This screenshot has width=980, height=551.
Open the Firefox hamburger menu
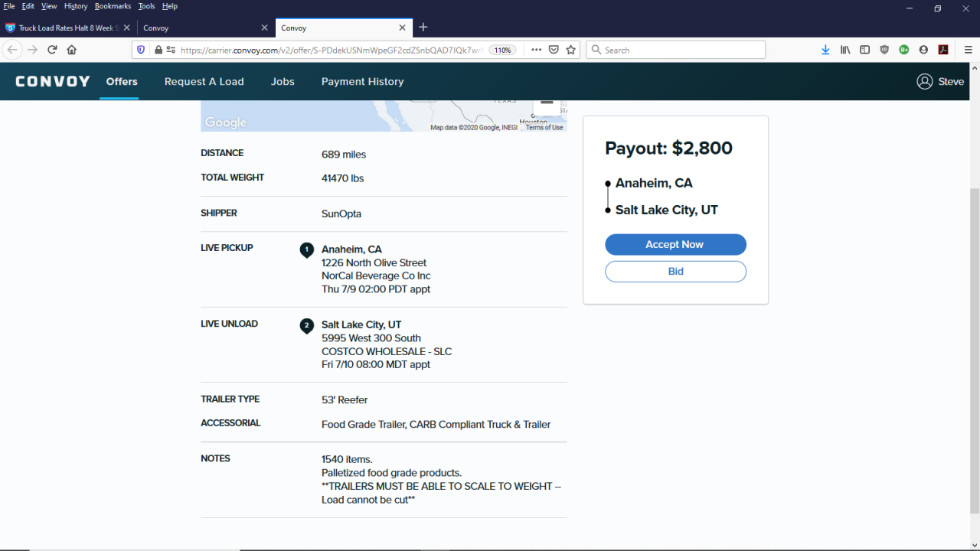968,50
